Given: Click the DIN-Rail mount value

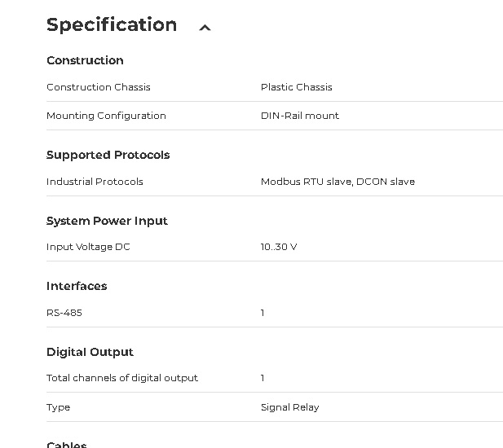Looking at the screenshot, I should (300, 116).
